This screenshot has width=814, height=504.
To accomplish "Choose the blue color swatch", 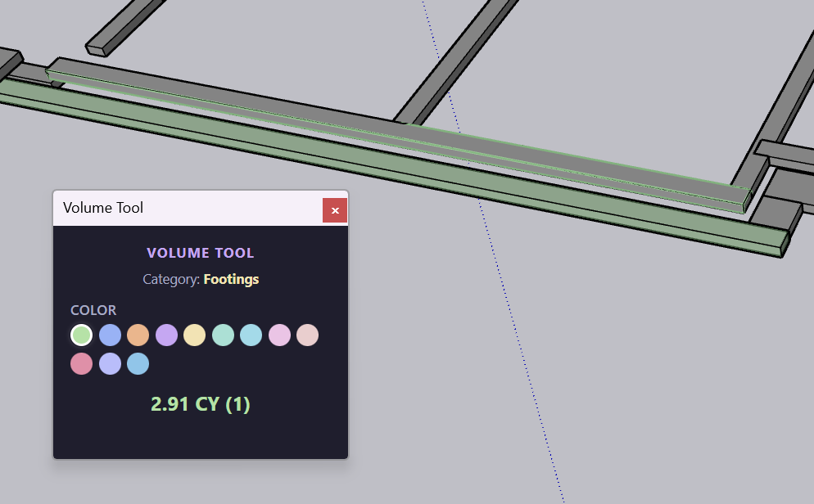I will 110,335.
